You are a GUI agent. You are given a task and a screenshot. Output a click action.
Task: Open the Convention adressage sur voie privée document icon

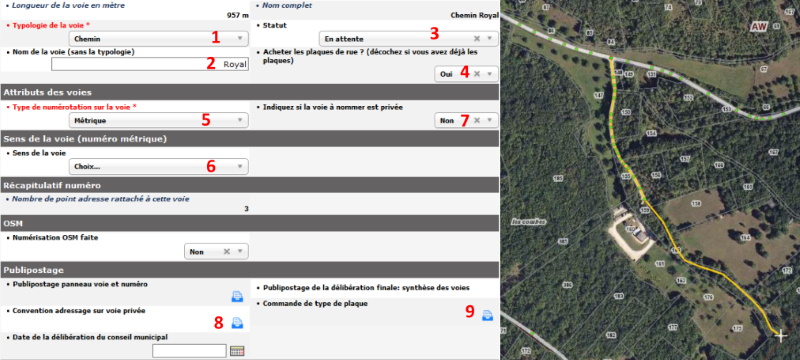coord(237,322)
